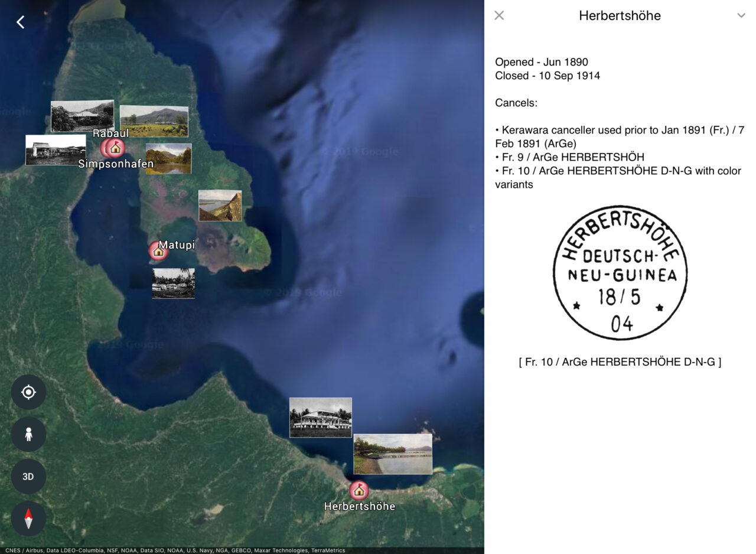Close the Herbertshöhe info panel
756x554 pixels.
499,16
